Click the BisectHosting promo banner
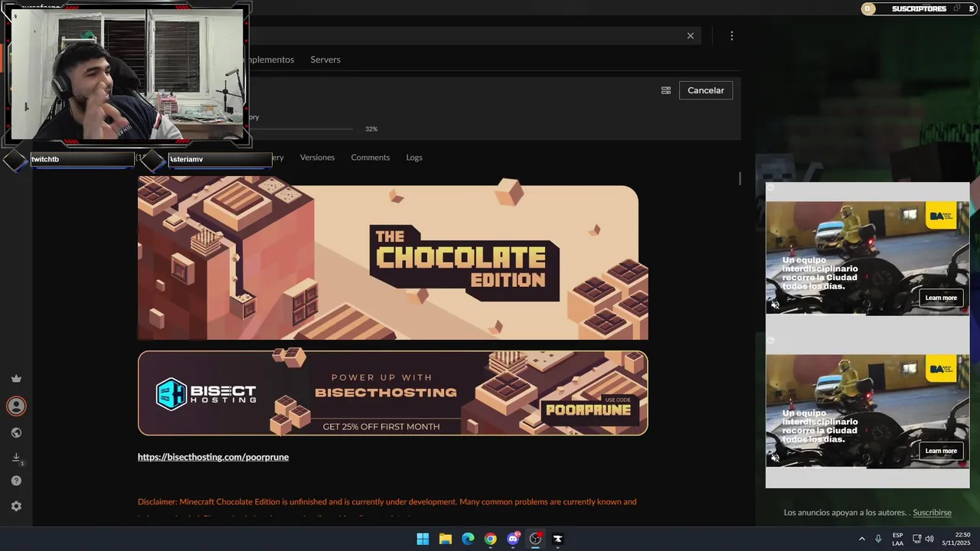The width and height of the screenshot is (980, 551). 393,393
